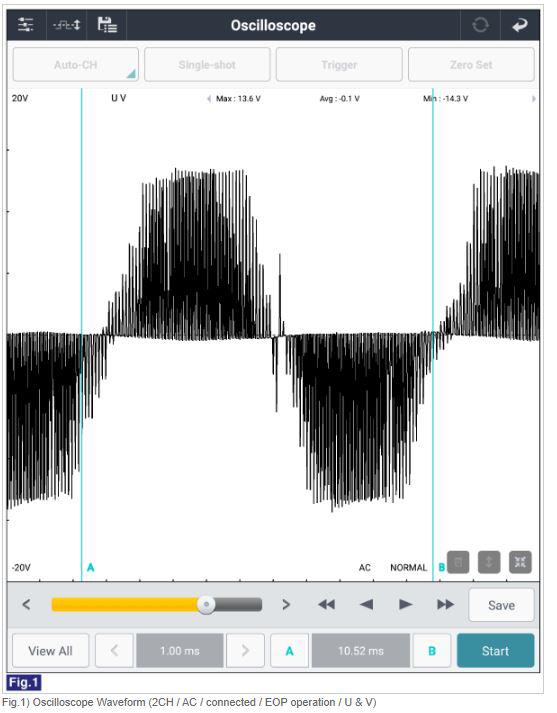Open the saved data list icon

[x=107, y=25]
